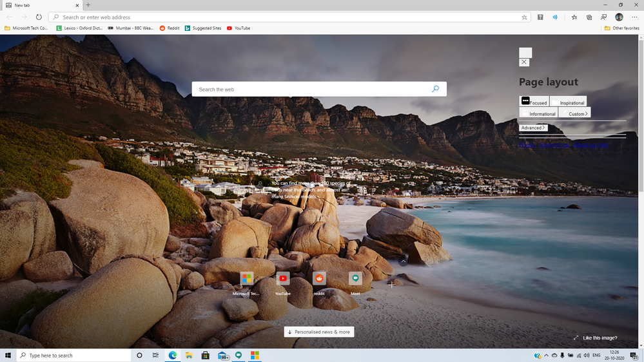Open the Favorites list icon
This screenshot has height=362, width=644.
[x=574, y=17]
